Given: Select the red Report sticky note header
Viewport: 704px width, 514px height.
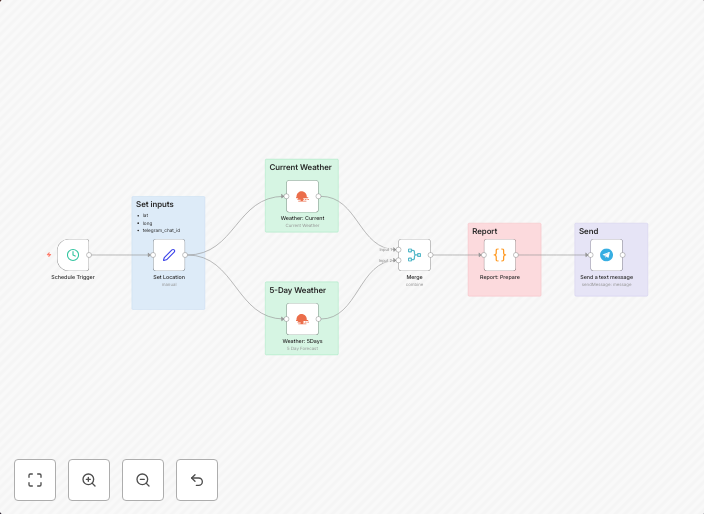Looking at the screenshot, I should (485, 231).
